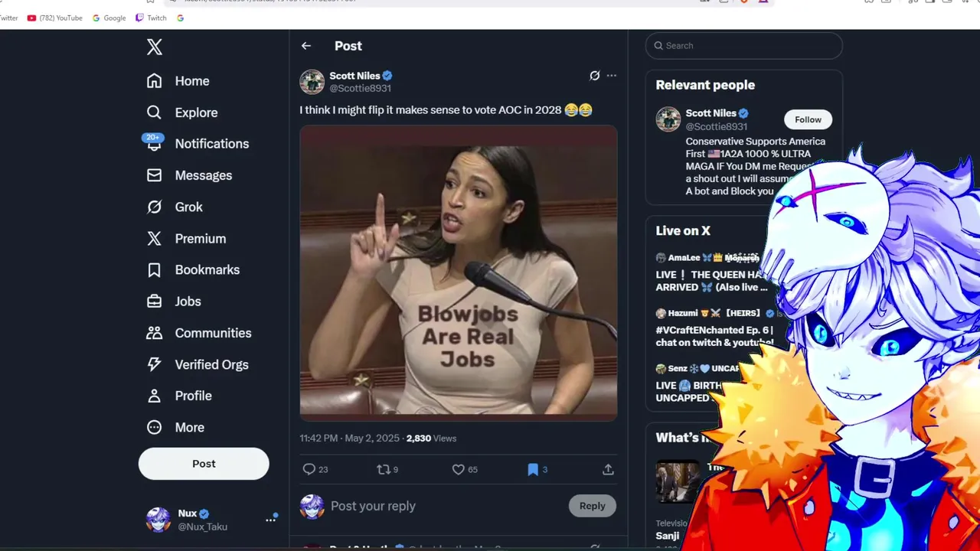
Task: Click the share upload icon
Action: pos(608,470)
